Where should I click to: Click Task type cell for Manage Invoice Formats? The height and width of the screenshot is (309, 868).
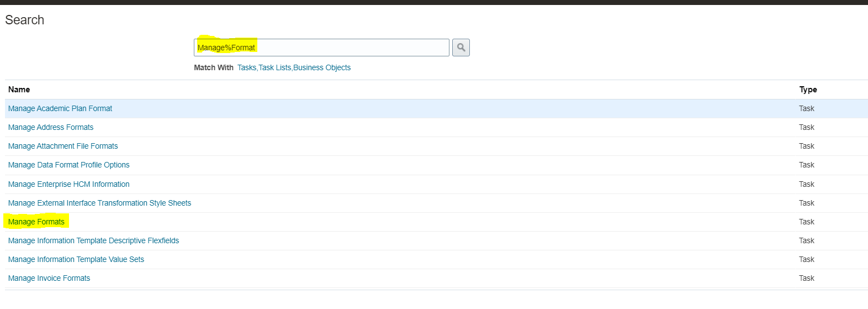(x=807, y=278)
